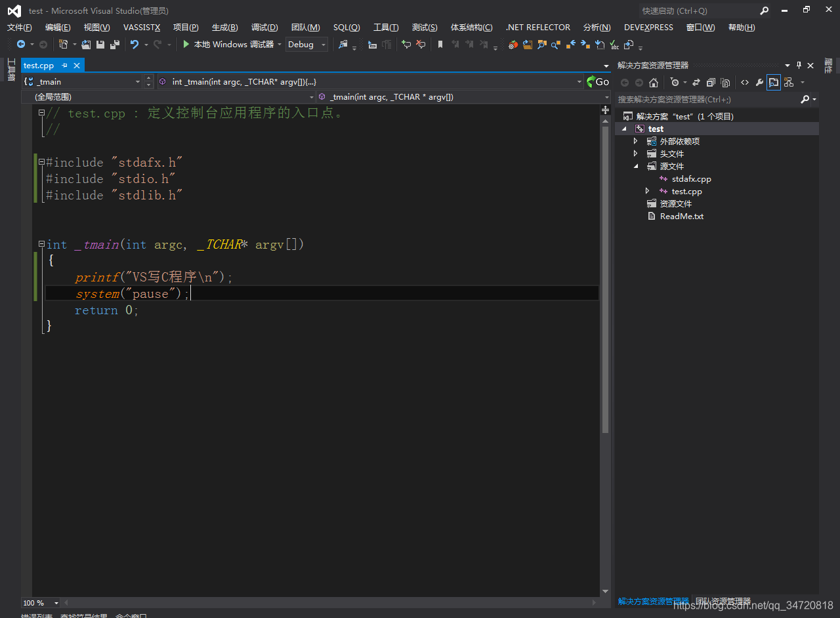Click VA Find References icon
The width and height of the screenshot is (840, 618).
coord(556,45)
